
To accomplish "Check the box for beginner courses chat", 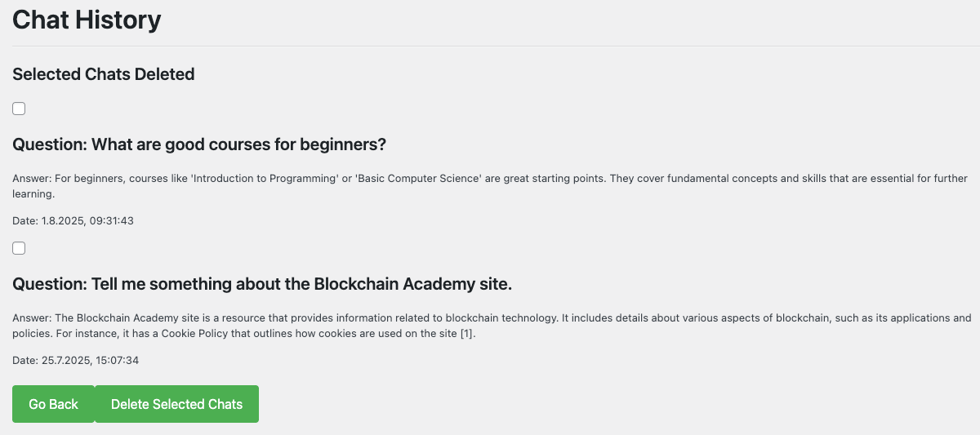I will [19, 109].
